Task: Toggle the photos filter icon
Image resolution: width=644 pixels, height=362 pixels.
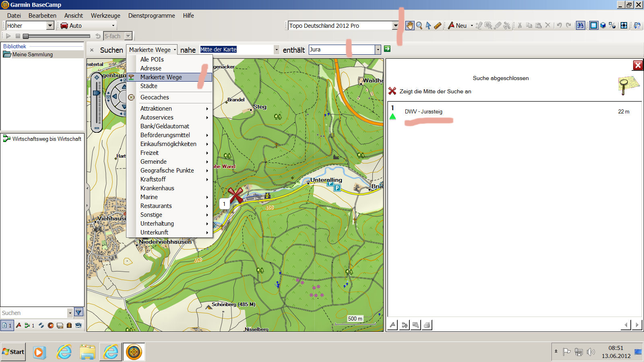Action: click(78, 325)
